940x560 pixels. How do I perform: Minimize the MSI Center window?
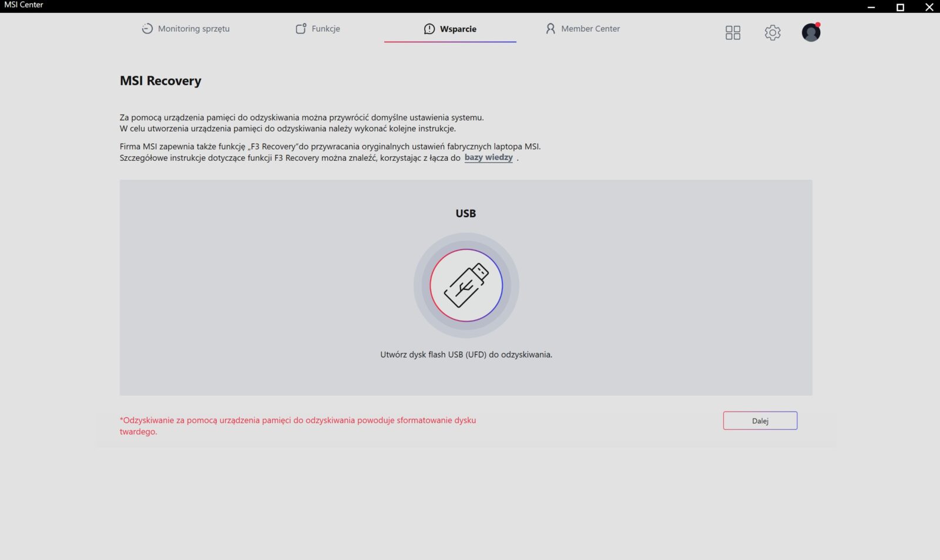click(x=871, y=7)
